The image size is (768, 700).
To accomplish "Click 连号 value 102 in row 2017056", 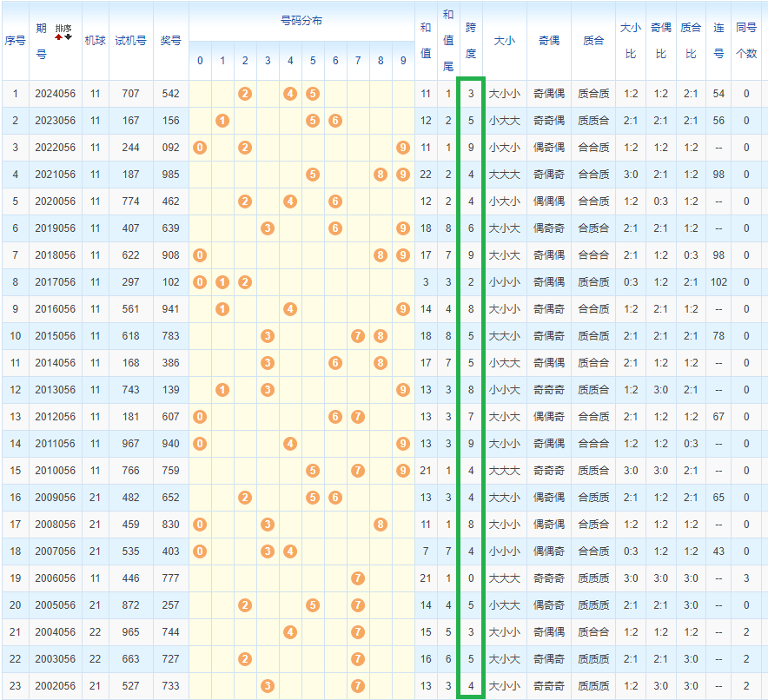I will (x=718, y=282).
